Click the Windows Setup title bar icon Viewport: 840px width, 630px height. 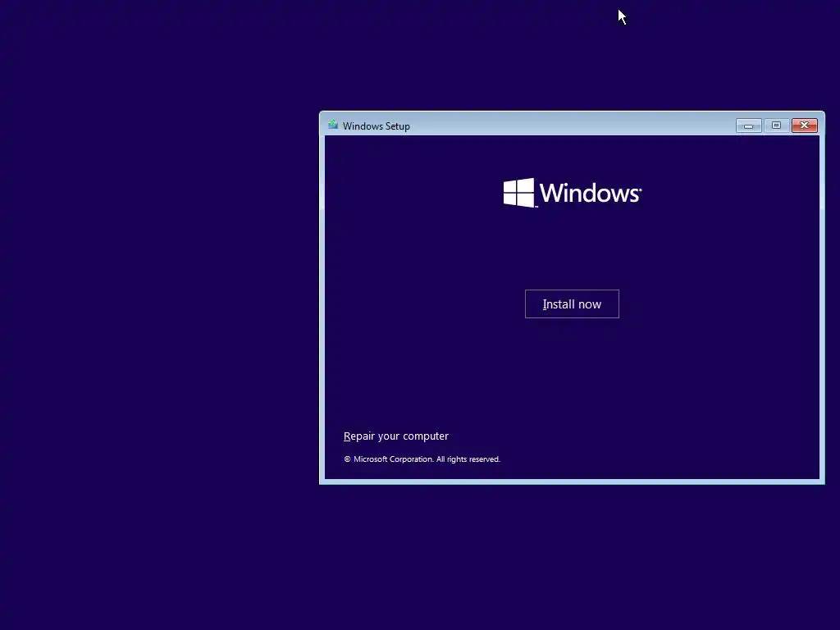333,125
